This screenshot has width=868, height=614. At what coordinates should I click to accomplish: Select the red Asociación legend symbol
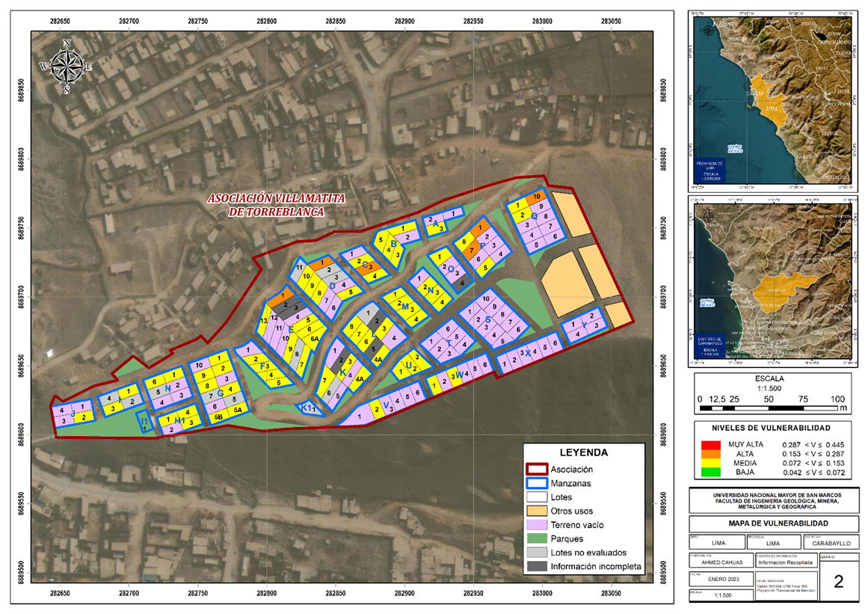(536, 470)
